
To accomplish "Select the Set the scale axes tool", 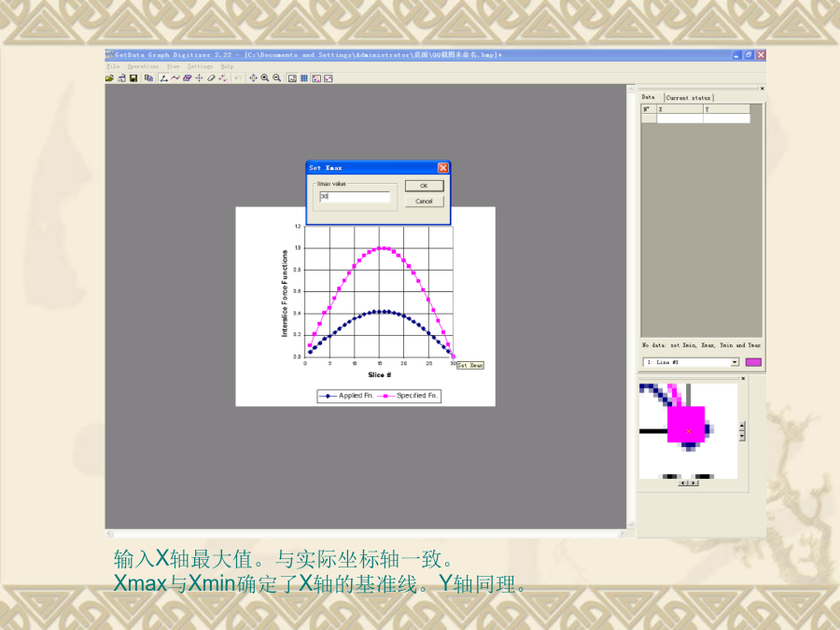I will click(164, 78).
